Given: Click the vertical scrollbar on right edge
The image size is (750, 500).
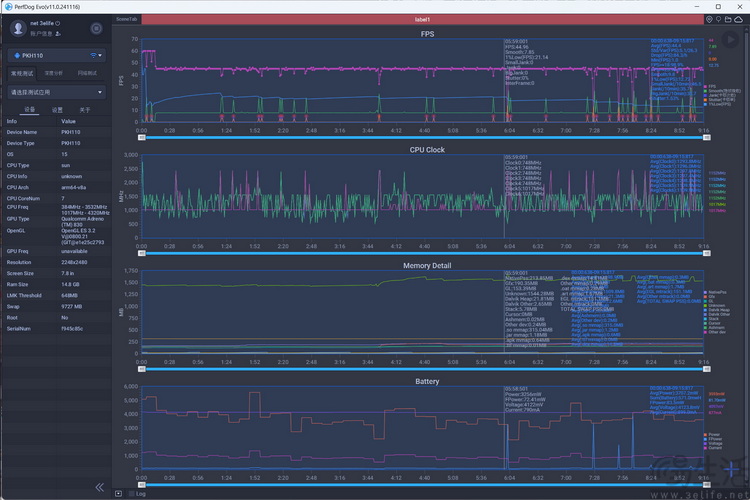Looking at the screenshot, I should (x=748, y=254).
